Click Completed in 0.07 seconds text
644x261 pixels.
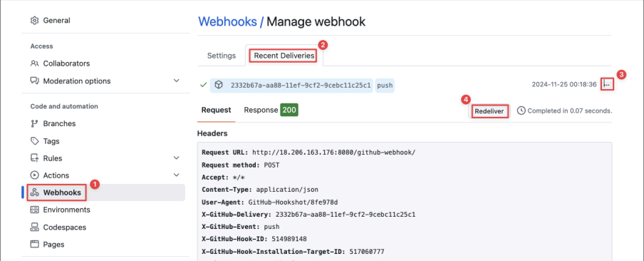click(x=570, y=111)
